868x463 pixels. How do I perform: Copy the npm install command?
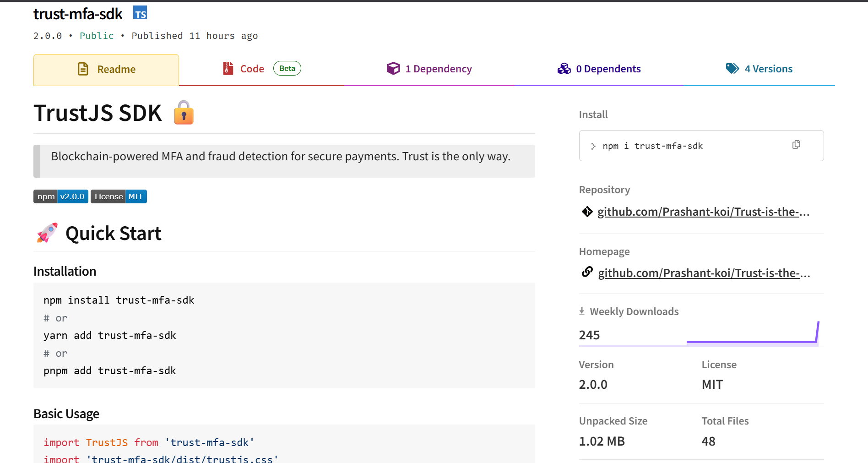[796, 145]
